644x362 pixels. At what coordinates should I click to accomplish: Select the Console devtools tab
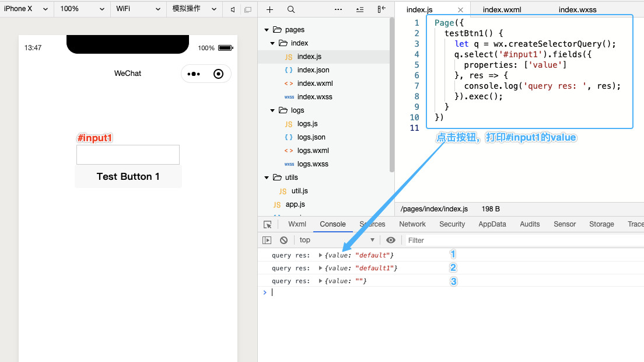click(x=332, y=224)
